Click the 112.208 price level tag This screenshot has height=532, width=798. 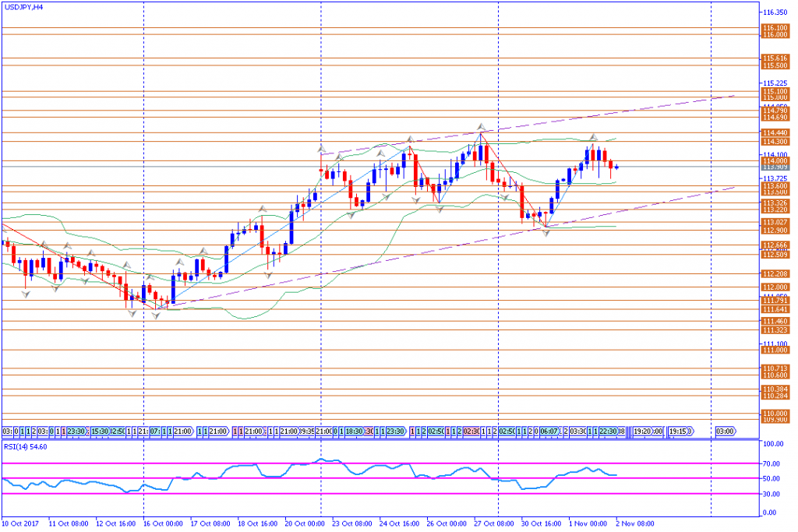776,273
